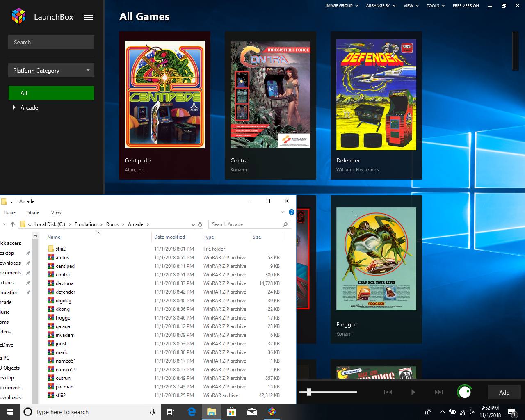This screenshot has width=525, height=420.
Task: Show hidden system tray icons
Action: click(442, 412)
